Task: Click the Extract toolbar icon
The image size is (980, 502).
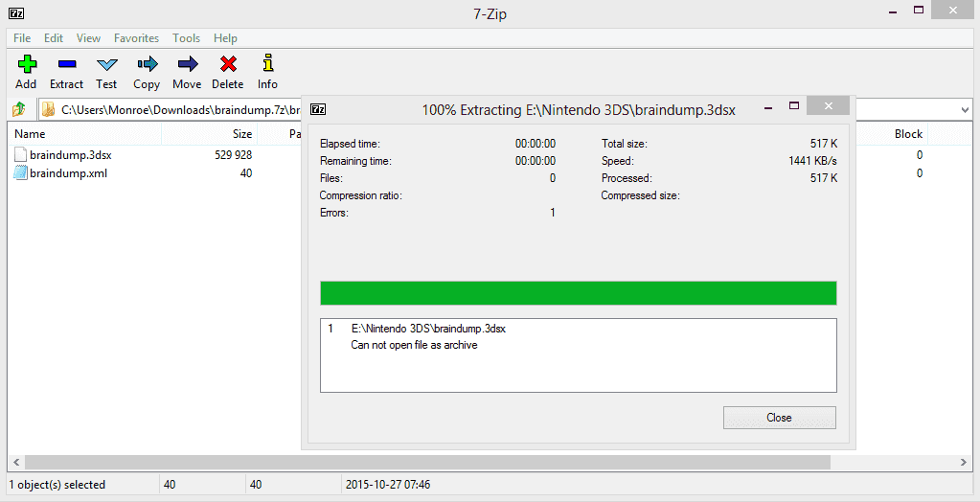Action: click(x=67, y=64)
